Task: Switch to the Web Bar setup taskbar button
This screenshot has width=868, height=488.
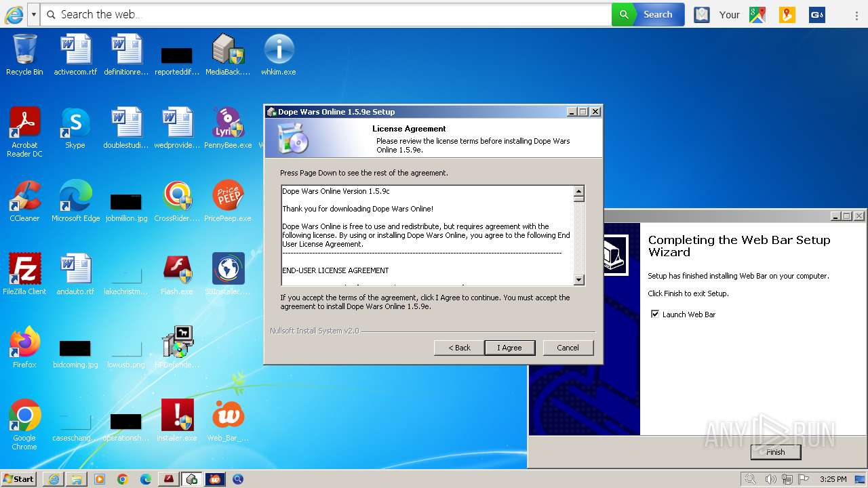Action: 215,479
